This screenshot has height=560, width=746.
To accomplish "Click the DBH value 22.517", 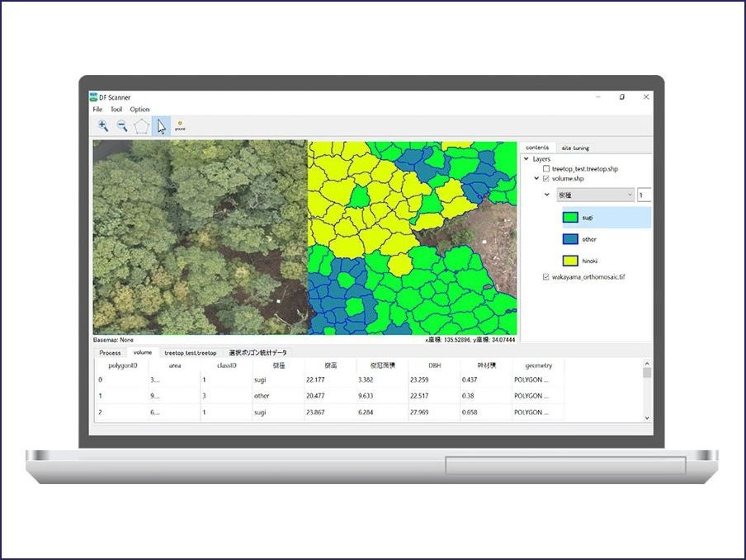I will pyautogui.click(x=419, y=396).
